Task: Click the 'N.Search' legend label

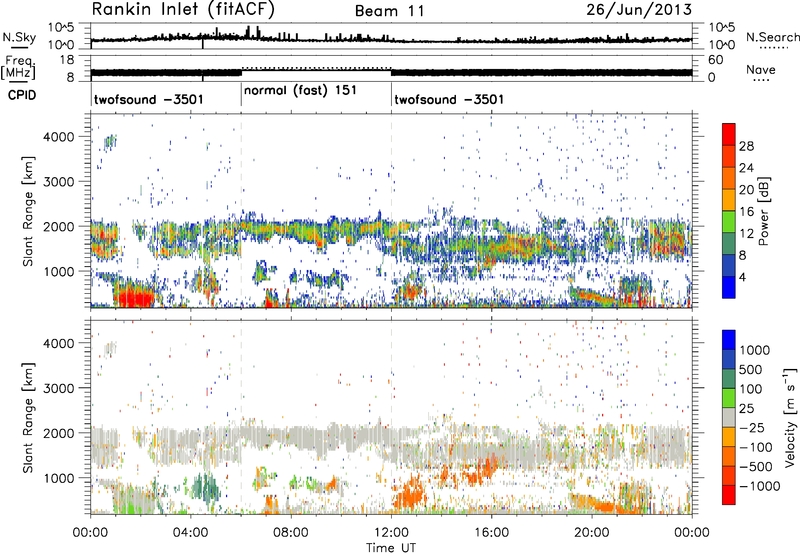Action: pyautogui.click(x=772, y=37)
